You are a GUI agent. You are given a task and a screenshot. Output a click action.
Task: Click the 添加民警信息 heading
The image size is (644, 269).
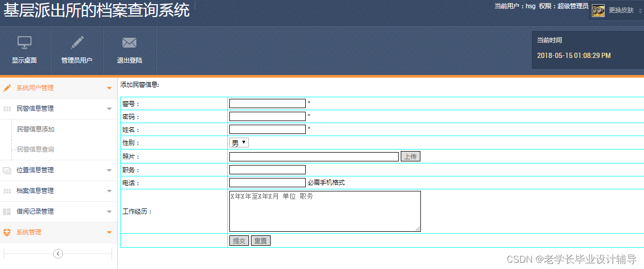[140, 85]
